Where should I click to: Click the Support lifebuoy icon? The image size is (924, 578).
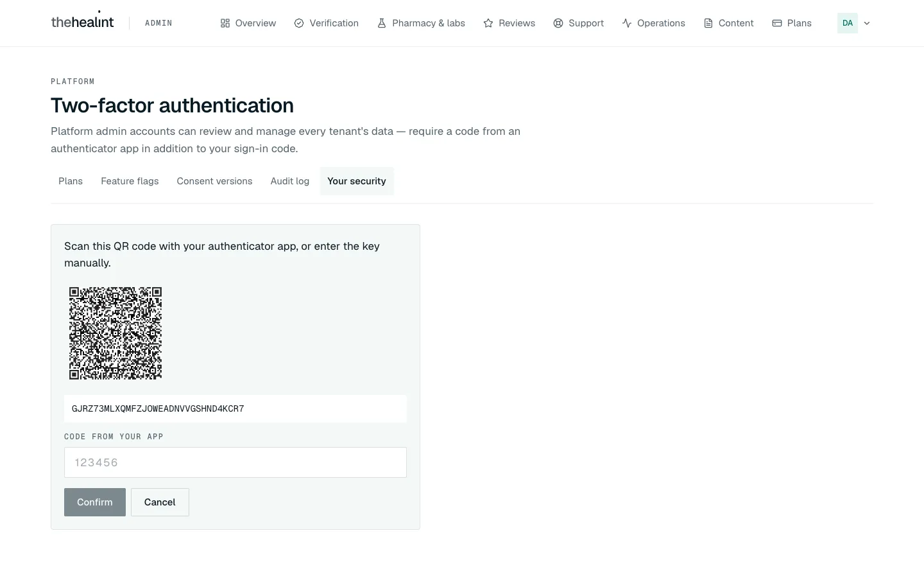tap(558, 23)
